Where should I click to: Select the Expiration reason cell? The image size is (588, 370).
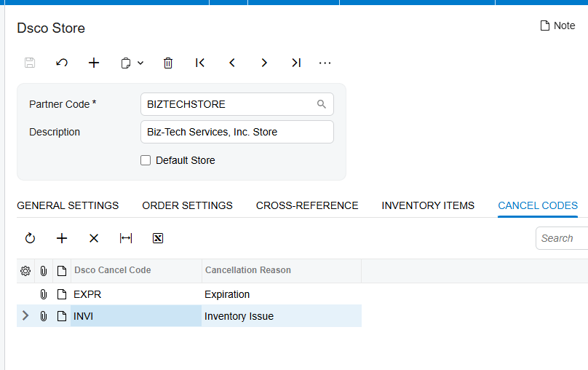(282, 294)
